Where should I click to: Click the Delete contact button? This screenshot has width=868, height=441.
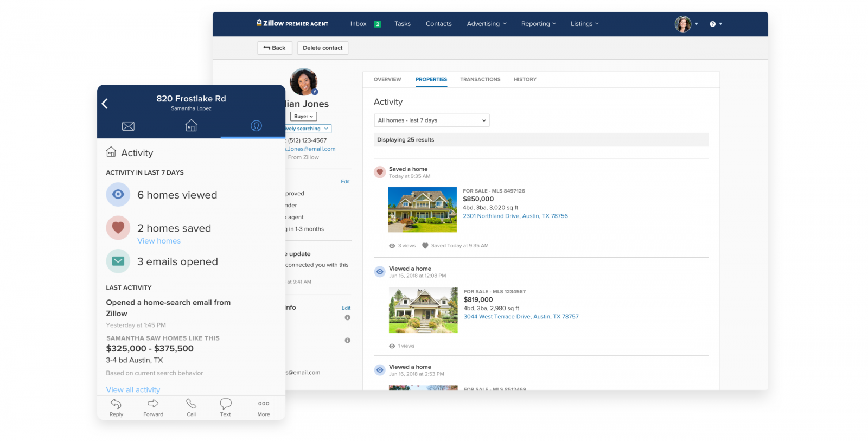pyautogui.click(x=322, y=48)
